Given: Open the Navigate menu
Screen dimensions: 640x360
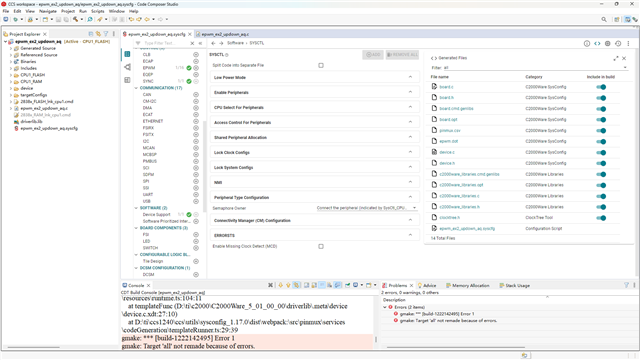Looking at the screenshot, I should [x=48, y=11].
